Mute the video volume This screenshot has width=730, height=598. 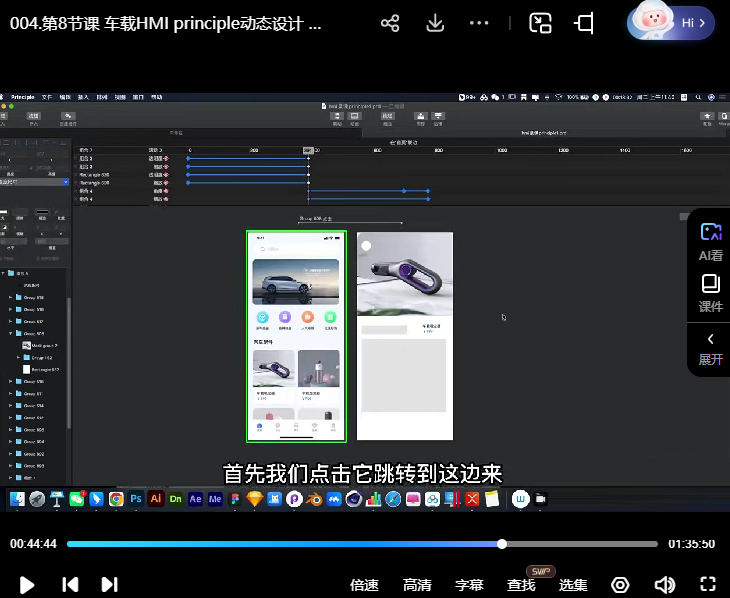(x=664, y=585)
